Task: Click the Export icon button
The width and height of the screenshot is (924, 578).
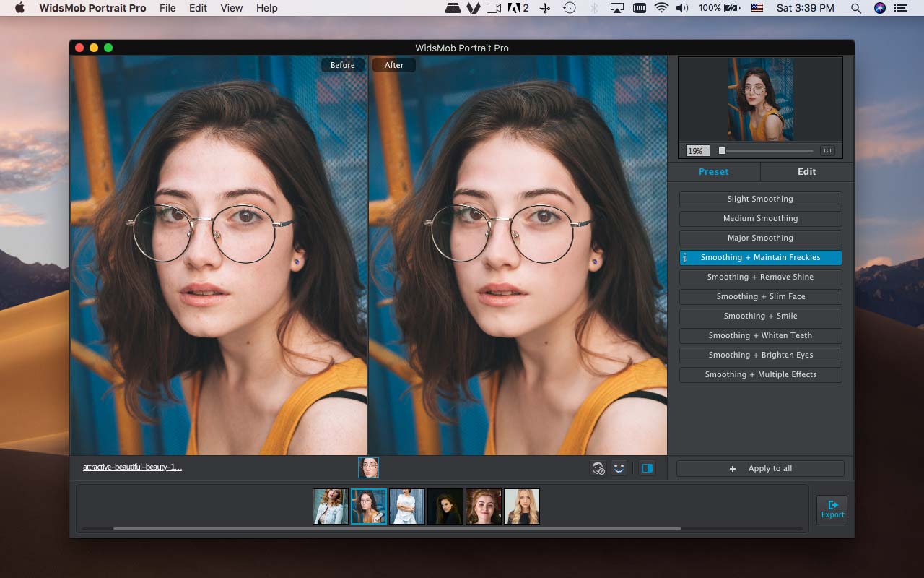Action: point(832,509)
